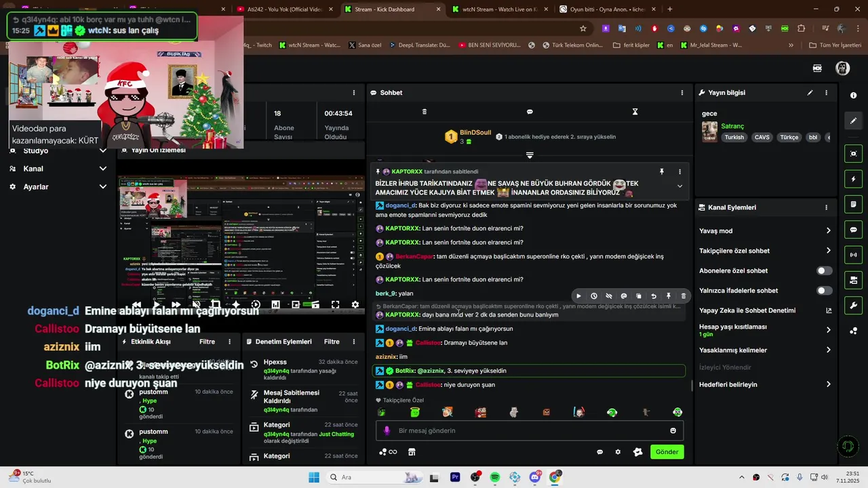868x488 pixels.
Task: Click the hide-eye icon in message toolbar
Action: pos(609,296)
